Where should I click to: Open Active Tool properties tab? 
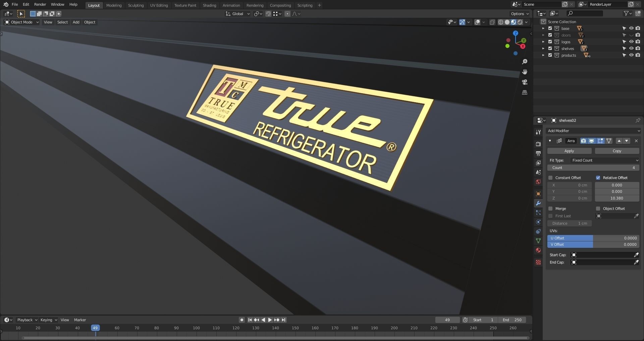click(538, 132)
